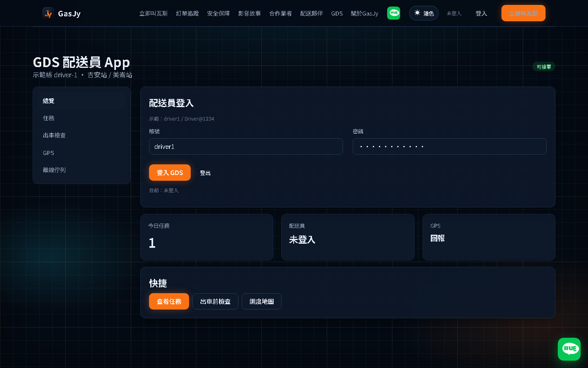The height and width of the screenshot is (368, 588).
Task: Focus the 密碼 password field
Action: click(x=450, y=146)
